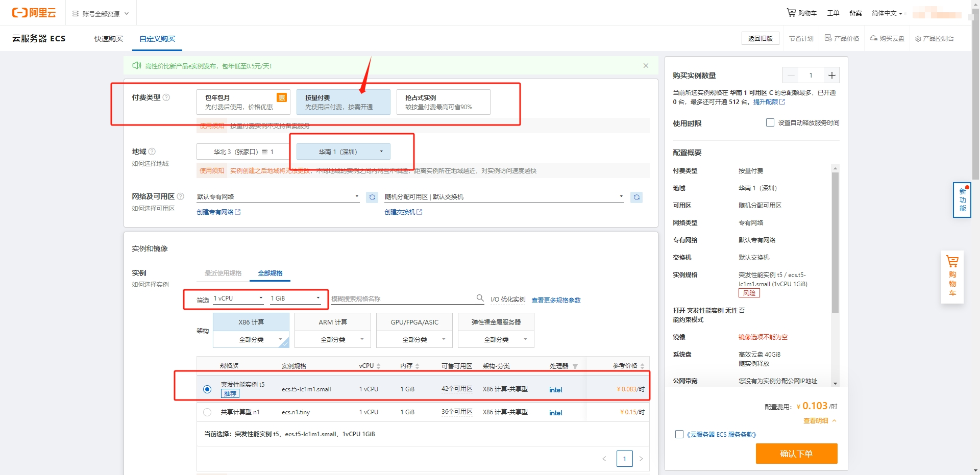Viewport: 980px width, 475px height.
Task: Open 1 vCPU filter dropdown
Action: [238, 298]
